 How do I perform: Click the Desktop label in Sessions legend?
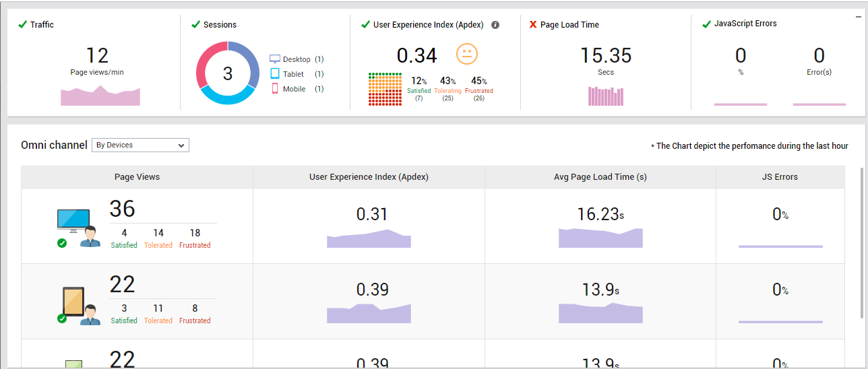click(297, 59)
